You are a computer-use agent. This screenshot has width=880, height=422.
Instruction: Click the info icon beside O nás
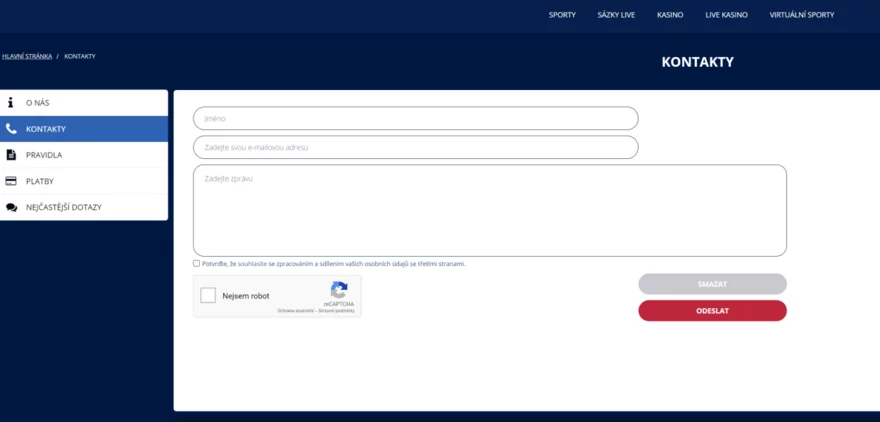tap(11, 103)
